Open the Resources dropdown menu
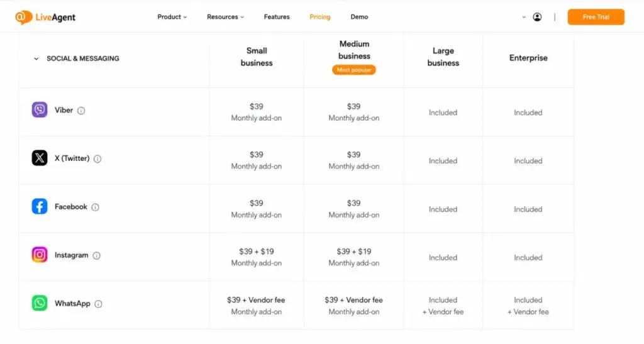 226,17
